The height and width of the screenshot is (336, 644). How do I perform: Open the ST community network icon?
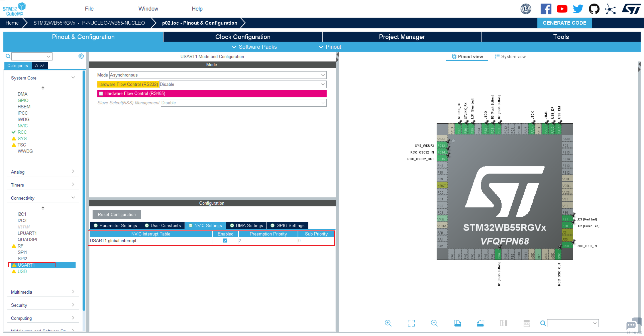(610, 9)
